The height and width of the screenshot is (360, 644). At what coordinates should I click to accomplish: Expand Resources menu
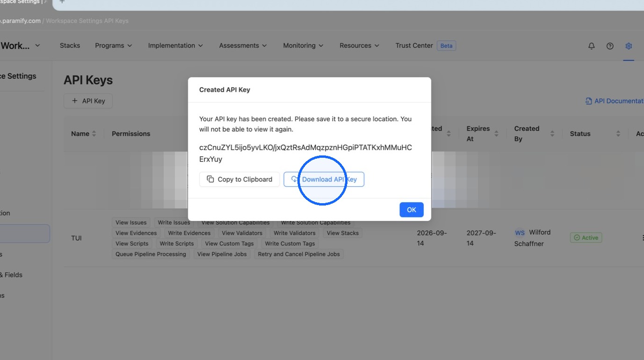click(359, 45)
